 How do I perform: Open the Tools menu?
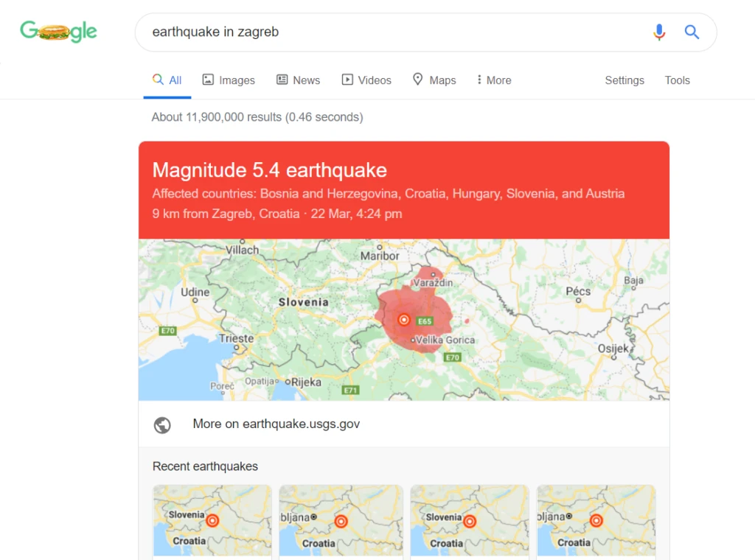pyautogui.click(x=677, y=80)
